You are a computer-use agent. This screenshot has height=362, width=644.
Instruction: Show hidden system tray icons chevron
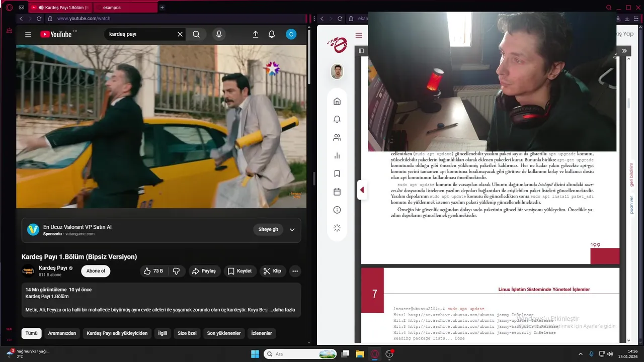(580, 354)
